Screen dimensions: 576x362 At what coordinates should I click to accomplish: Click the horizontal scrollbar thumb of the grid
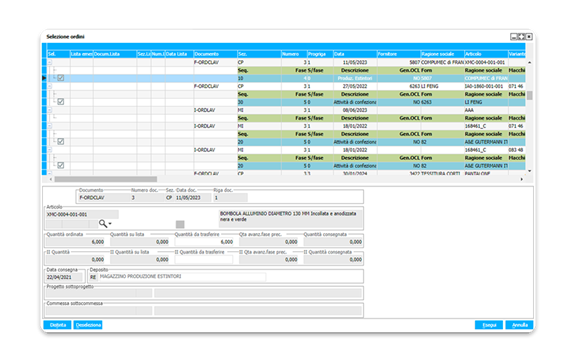(106, 179)
